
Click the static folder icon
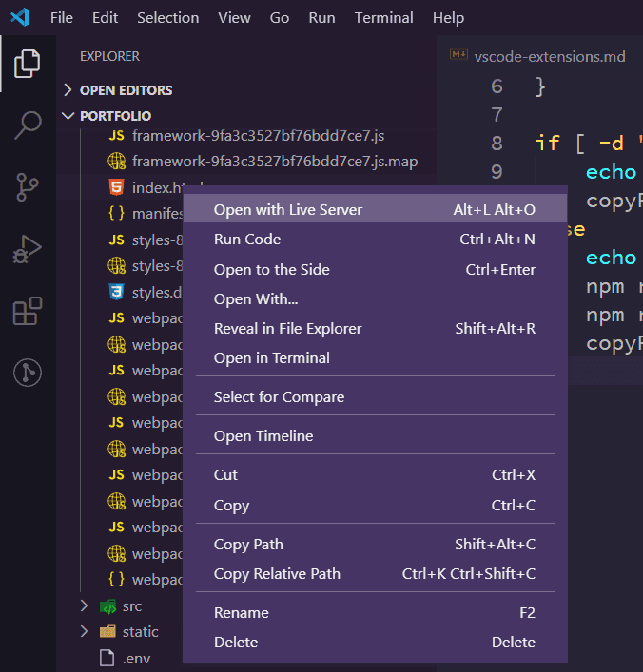pyautogui.click(x=107, y=632)
